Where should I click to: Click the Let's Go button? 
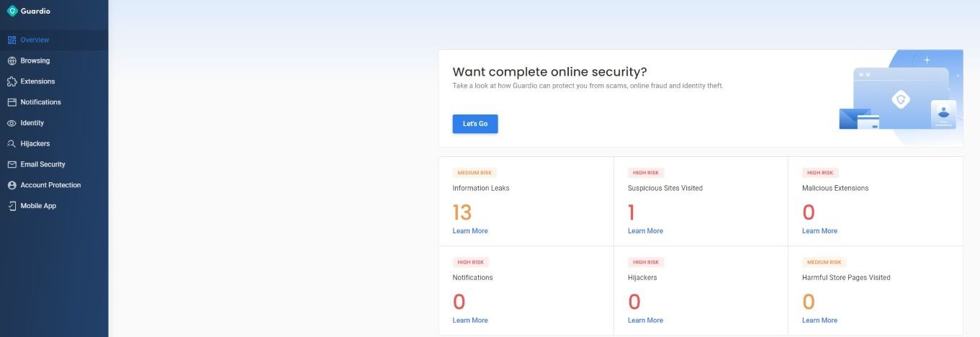tap(475, 124)
